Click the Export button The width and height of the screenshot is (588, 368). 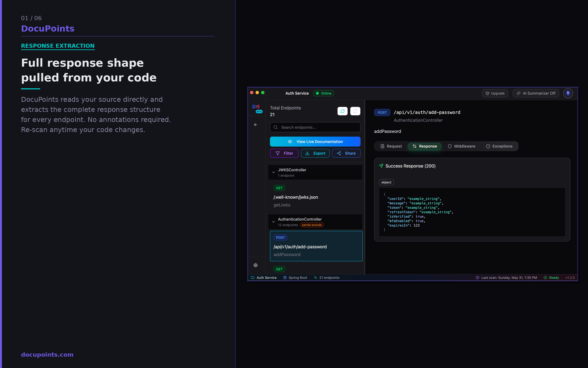tap(315, 153)
